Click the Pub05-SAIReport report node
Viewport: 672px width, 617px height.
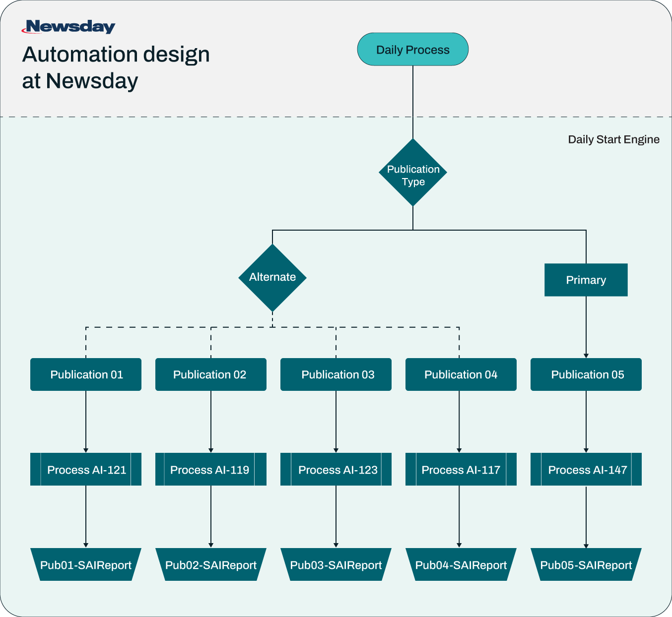point(586,564)
